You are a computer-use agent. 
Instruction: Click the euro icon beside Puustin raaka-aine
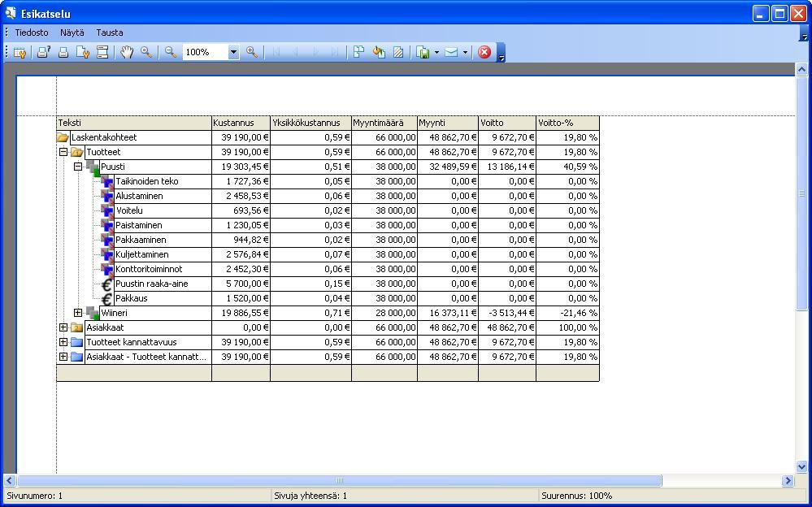coord(107,284)
